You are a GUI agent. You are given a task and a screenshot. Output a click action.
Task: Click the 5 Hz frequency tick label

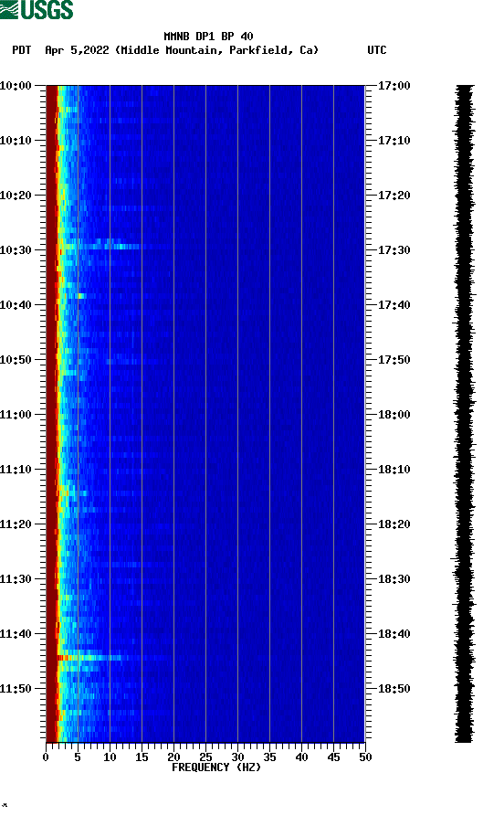pos(78,757)
